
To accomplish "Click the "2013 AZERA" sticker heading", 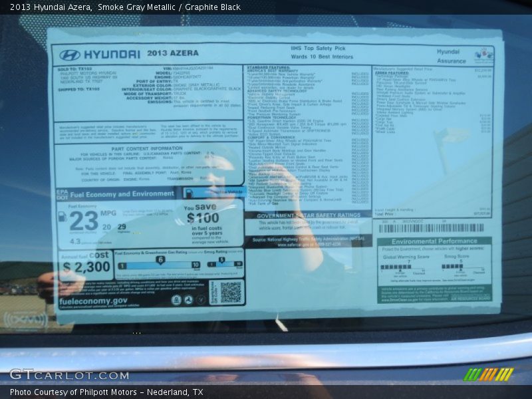I will tap(173, 53).
